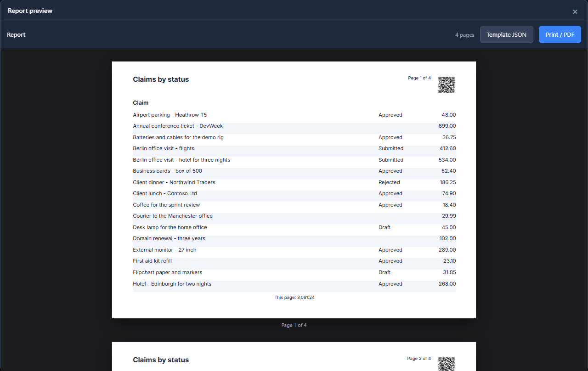
Task: Click 'Desk lamp for the home office'
Action: click(170, 227)
